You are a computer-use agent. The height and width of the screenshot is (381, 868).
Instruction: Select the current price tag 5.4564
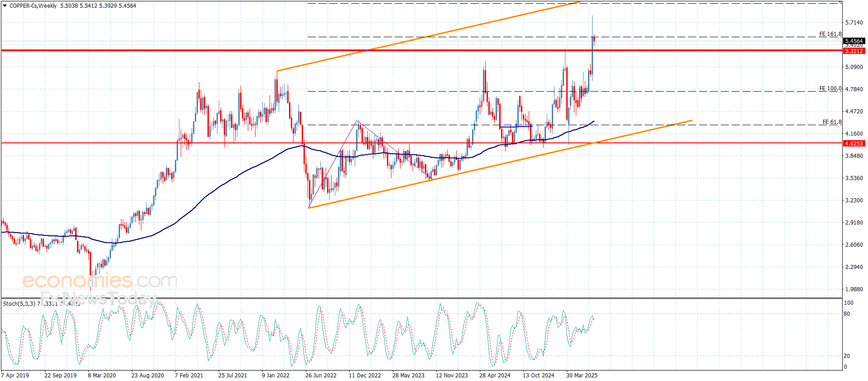coord(854,41)
